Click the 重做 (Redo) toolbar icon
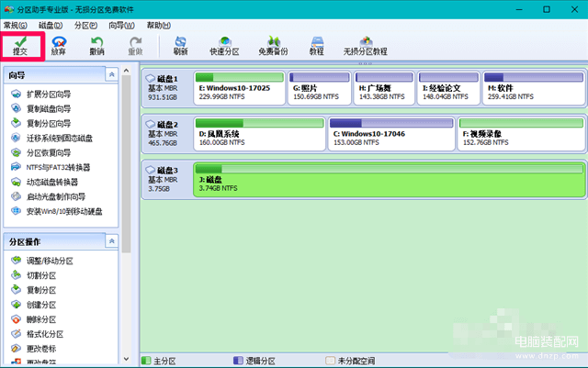Image resolution: width=588 pixels, height=368 pixels. pyautogui.click(x=135, y=41)
